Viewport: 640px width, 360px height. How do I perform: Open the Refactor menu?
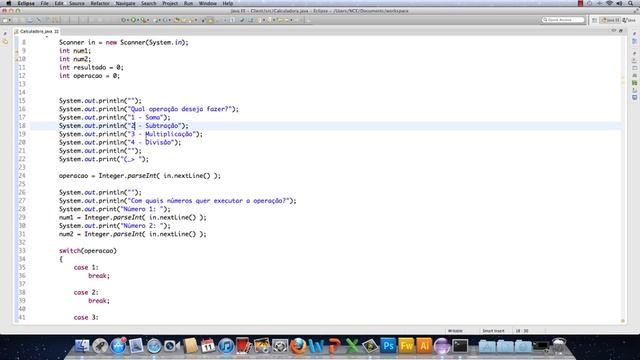[100, 3]
